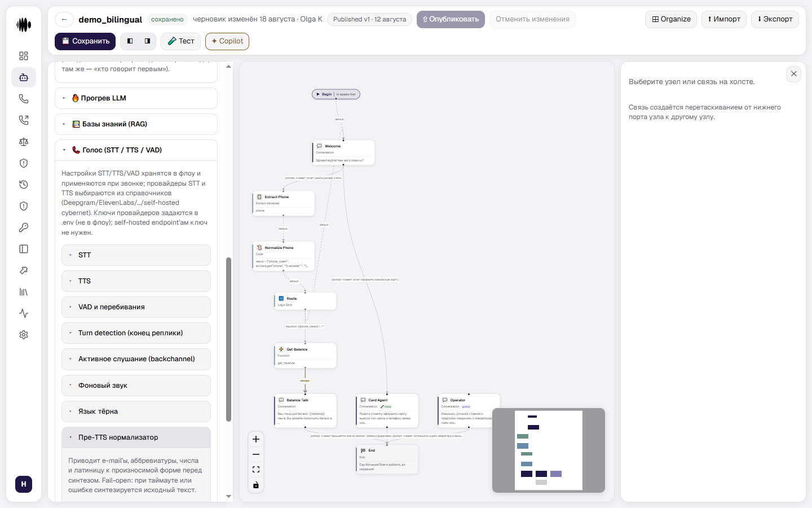Publish the flow with Опубликовать
Image resolution: width=812 pixels, height=508 pixels.
point(451,19)
